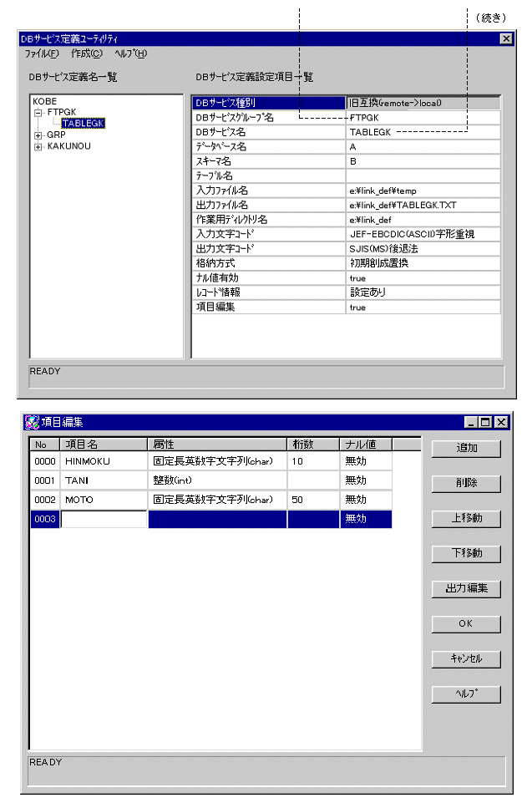Viewport: 532px width, 803px height.
Task: Click the ナル値 column header
Action: [x=366, y=445]
